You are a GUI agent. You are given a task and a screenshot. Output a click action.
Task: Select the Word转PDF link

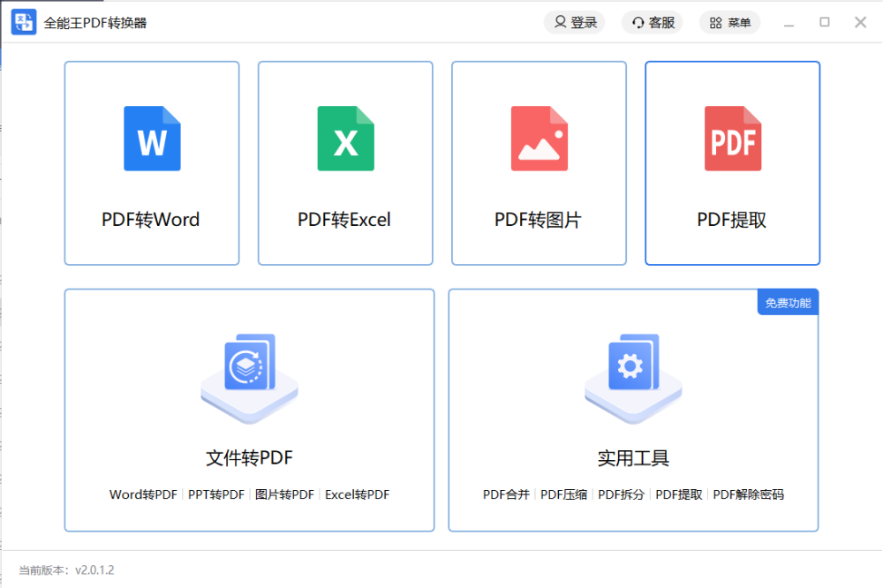[143, 494]
